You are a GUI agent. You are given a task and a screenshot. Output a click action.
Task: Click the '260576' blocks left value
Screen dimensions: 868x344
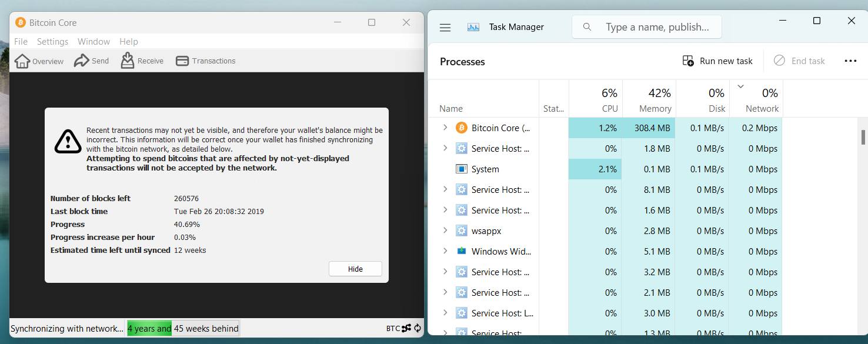186,198
